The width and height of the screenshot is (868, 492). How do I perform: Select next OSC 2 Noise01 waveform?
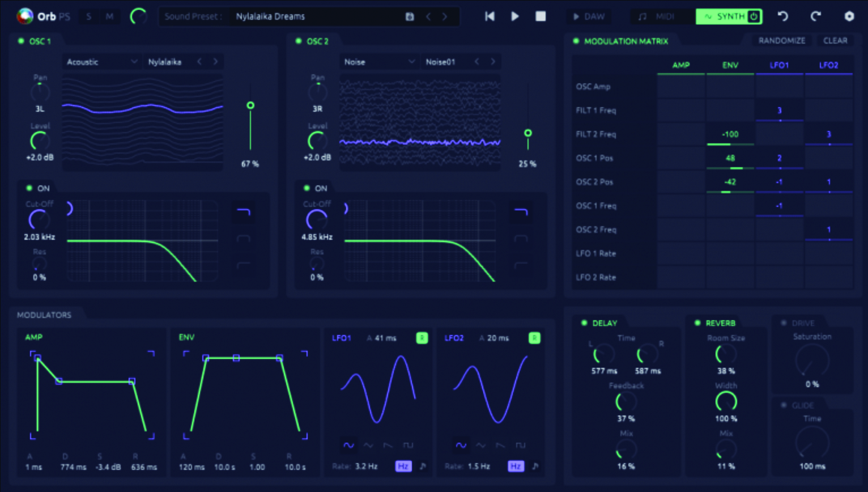493,62
